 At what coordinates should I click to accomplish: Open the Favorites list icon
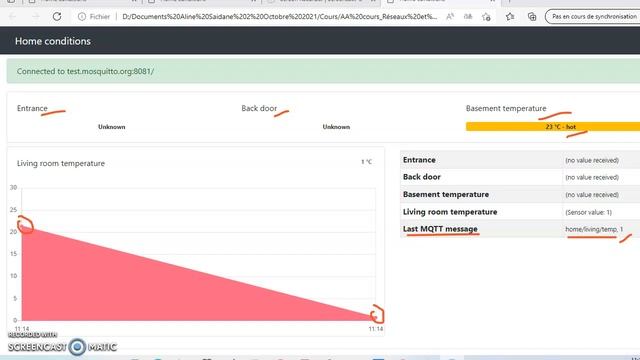[x=510, y=17]
